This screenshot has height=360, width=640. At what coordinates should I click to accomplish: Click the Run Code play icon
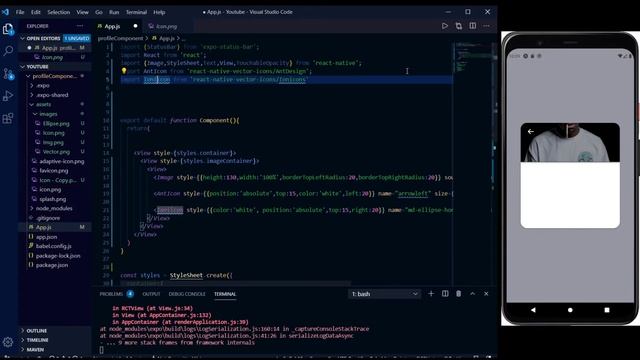point(444,26)
